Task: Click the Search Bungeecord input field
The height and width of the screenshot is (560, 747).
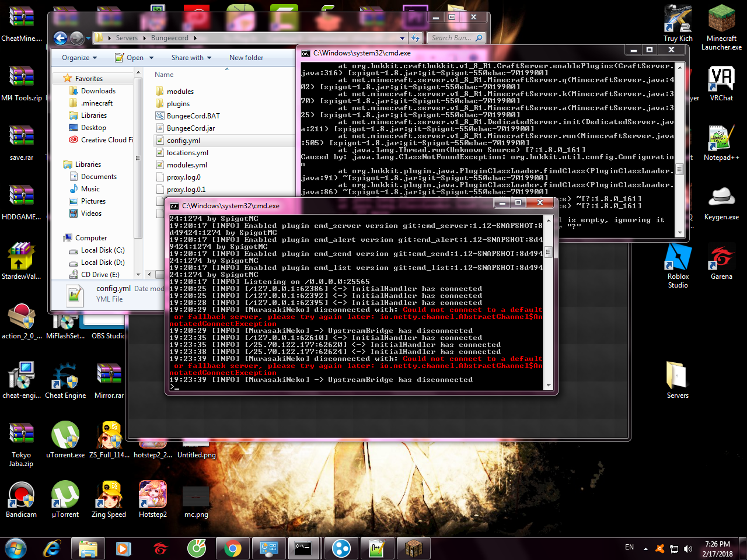Action: click(451, 38)
